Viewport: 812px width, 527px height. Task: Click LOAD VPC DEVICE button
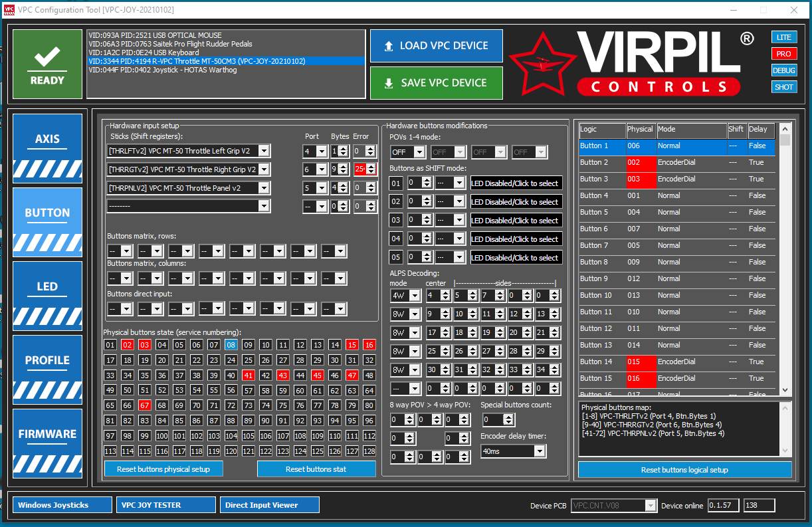pyautogui.click(x=436, y=46)
